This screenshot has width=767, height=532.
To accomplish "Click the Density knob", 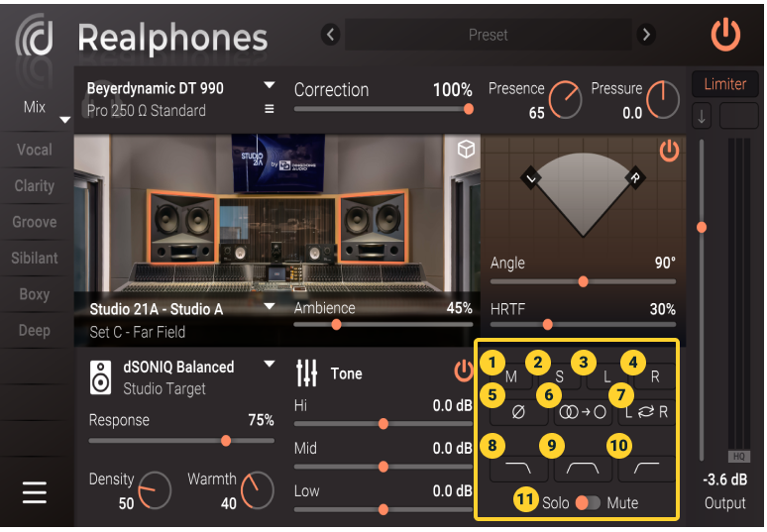I will tap(155, 490).
